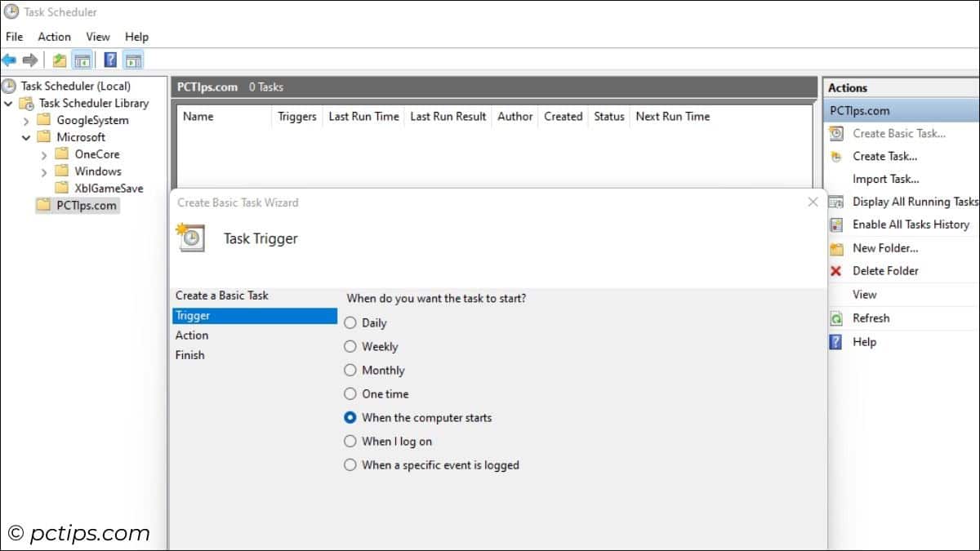Sort tasks by the Triggers column header
980x551 pixels.
click(x=297, y=117)
